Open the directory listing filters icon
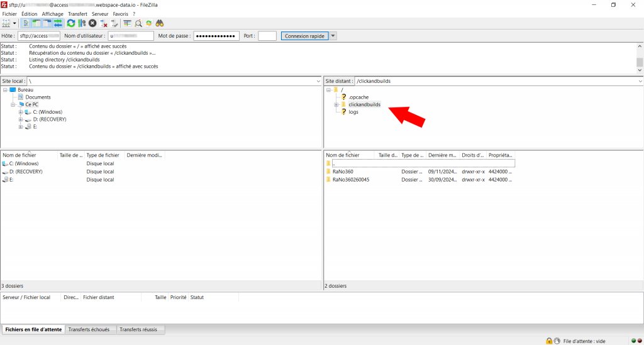644x345 pixels. pyautogui.click(x=127, y=23)
